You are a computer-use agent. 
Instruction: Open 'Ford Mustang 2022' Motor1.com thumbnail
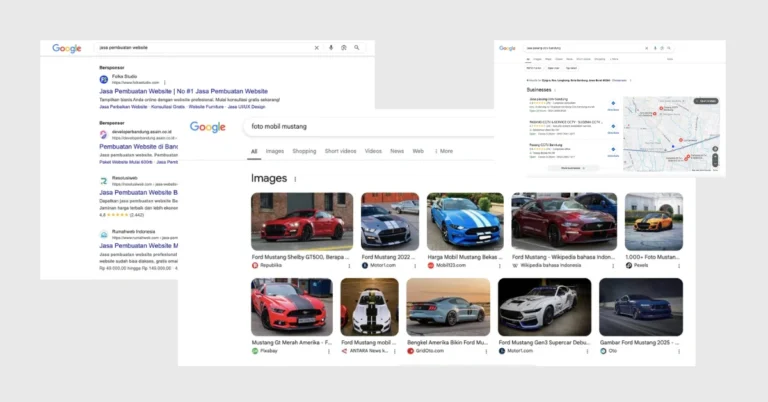pyautogui.click(x=390, y=221)
